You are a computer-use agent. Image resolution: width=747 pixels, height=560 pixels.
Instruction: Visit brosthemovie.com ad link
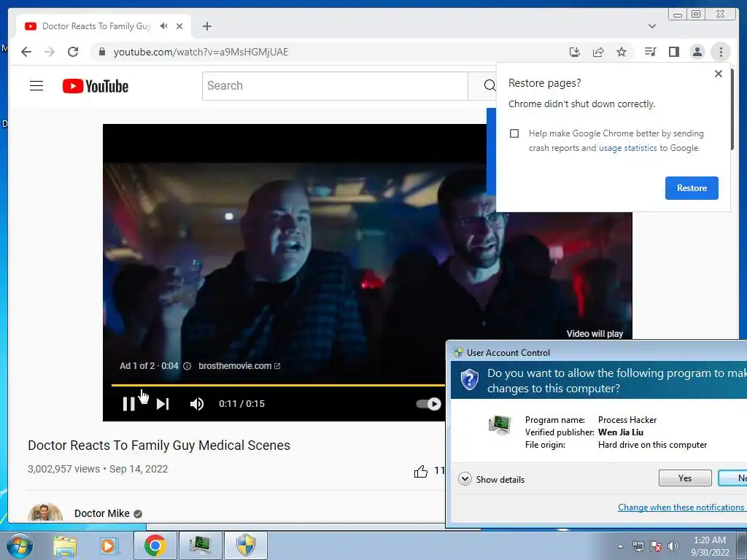pyautogui.click(x=239, y=366)
